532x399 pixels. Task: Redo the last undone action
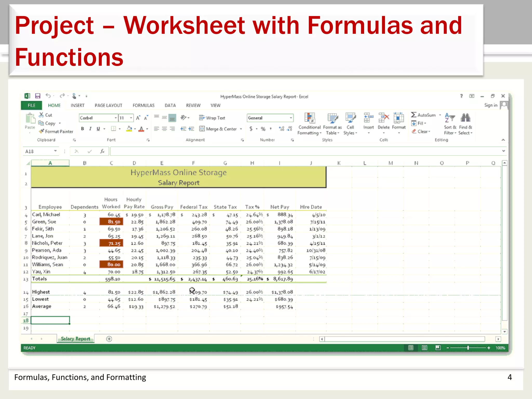pyautogui.click(x=62, y=96)
